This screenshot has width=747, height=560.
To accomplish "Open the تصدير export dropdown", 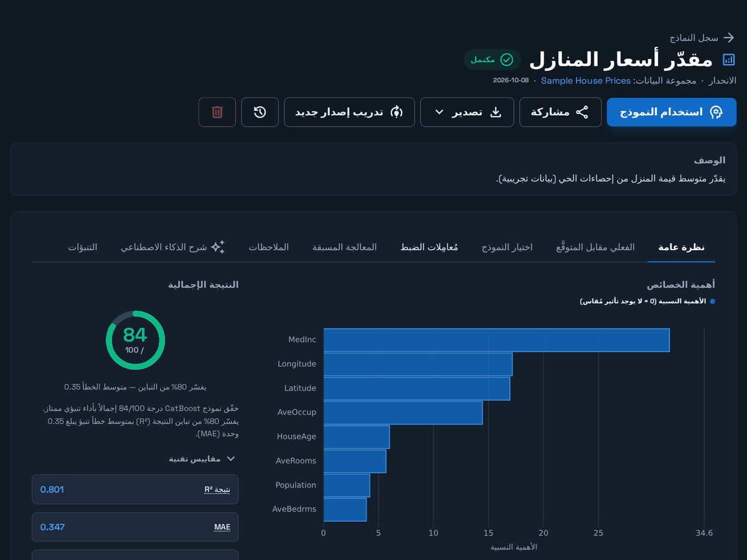I will pos(467,112).
